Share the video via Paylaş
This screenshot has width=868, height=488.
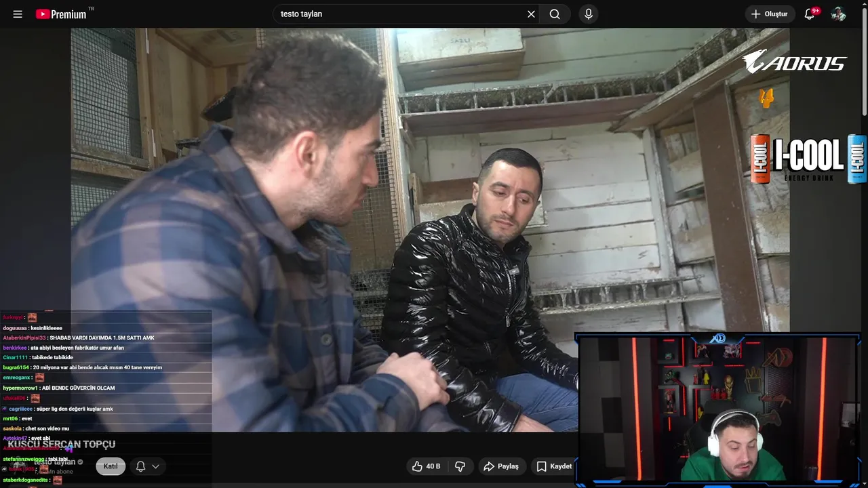(501, 466)
